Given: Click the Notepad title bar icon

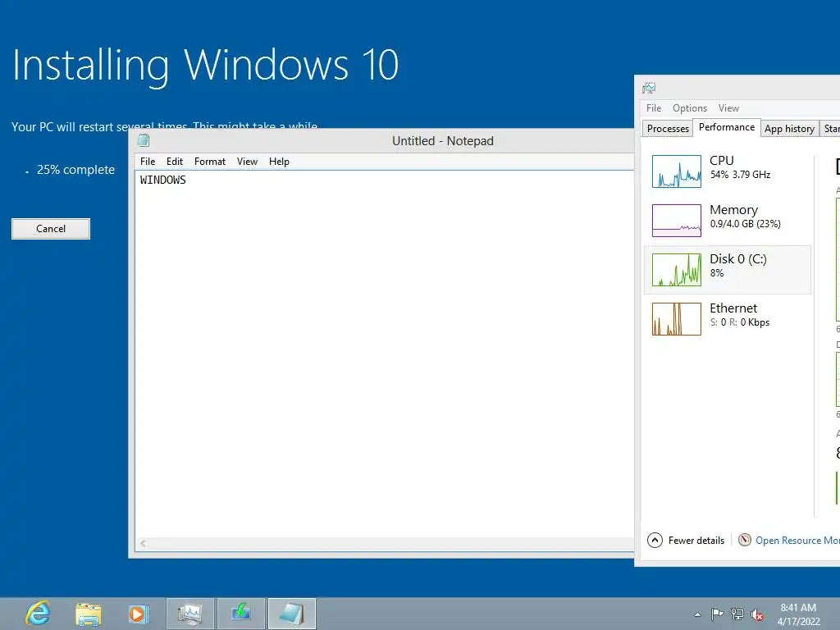Looking at the screenshot, I should point(143,141).
